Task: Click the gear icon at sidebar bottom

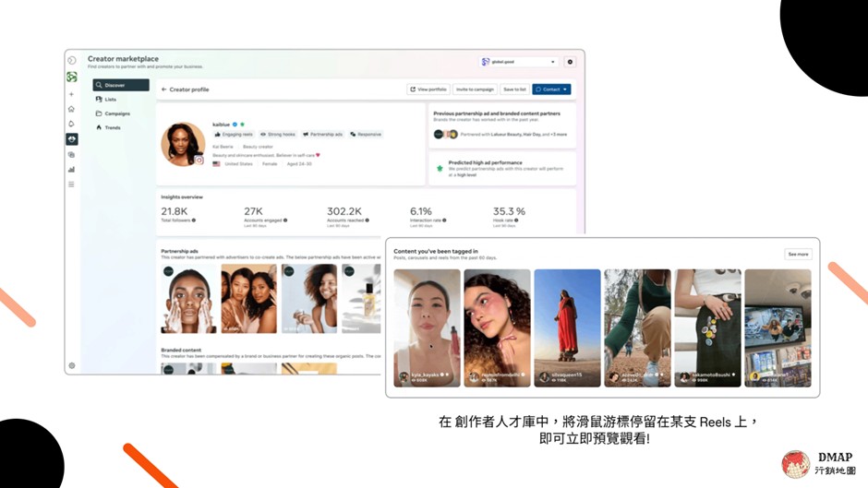Action: [71, 366]
